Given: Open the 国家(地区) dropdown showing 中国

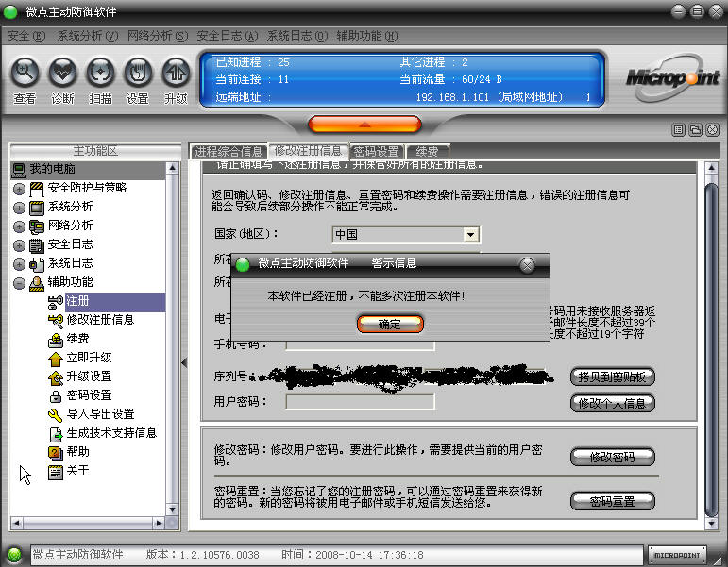Looking at the screenshot, I should 470,235.
